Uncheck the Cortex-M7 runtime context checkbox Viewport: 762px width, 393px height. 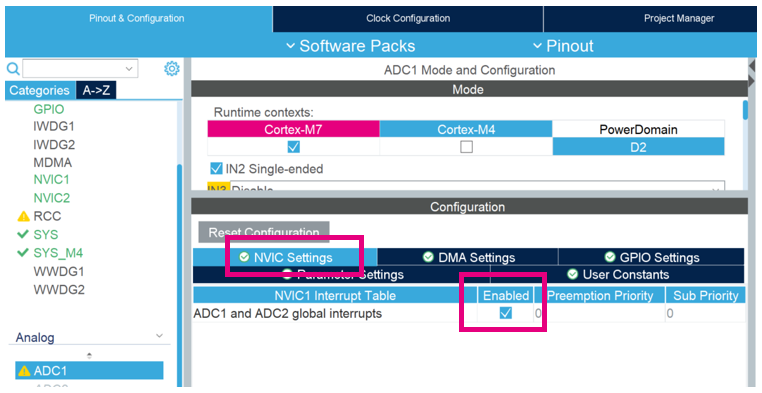click(294, 147)
